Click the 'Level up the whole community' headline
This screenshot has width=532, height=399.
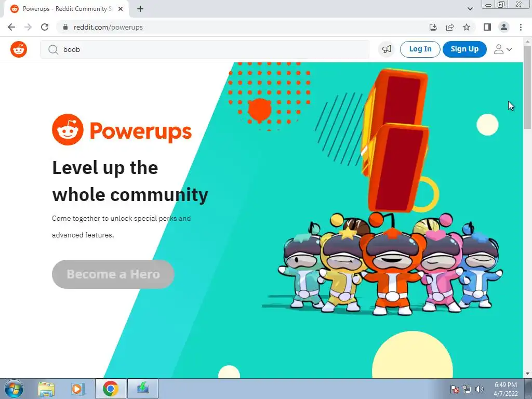(130, 181)
